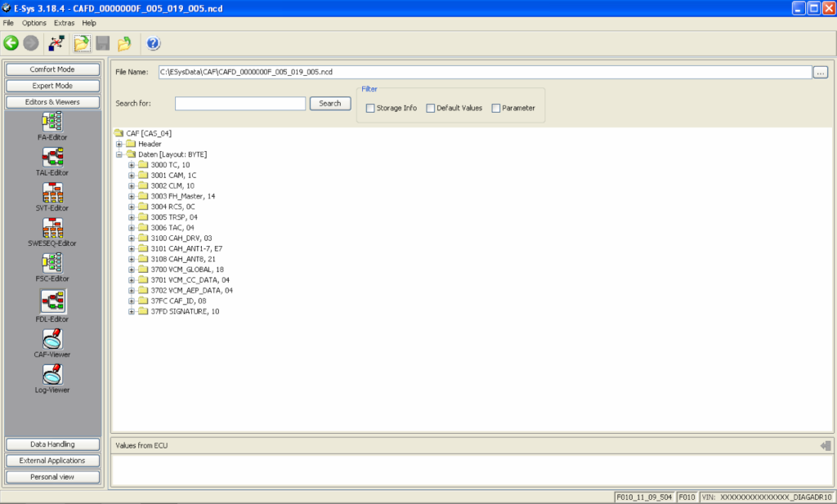
Task: Open the CAF-Viewer
Action: [52, 343]
